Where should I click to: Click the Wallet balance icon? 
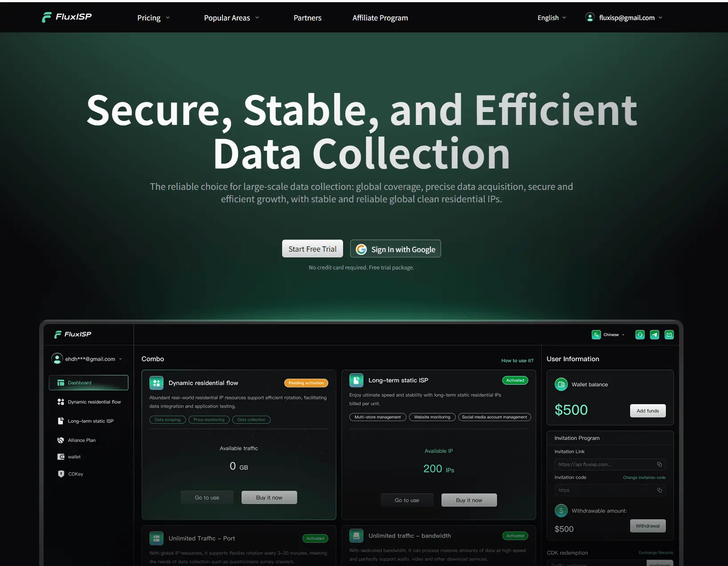pyautogui.click(x=561, y=384)
